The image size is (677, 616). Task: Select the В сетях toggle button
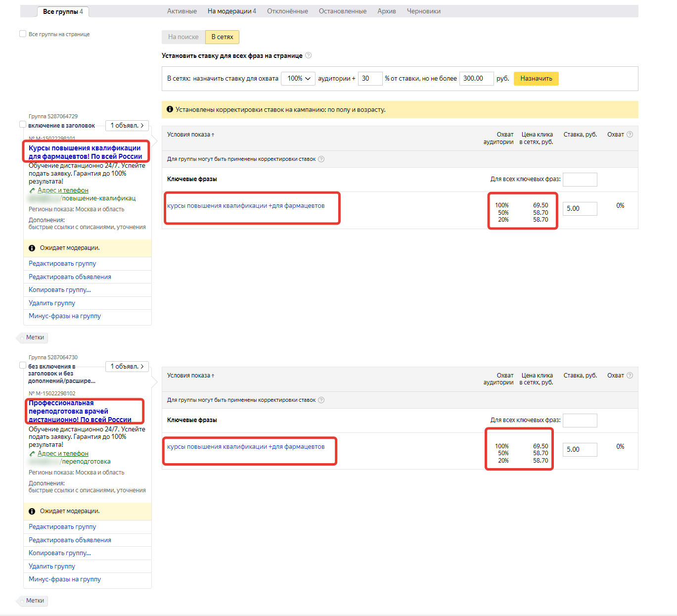point(222,37)
